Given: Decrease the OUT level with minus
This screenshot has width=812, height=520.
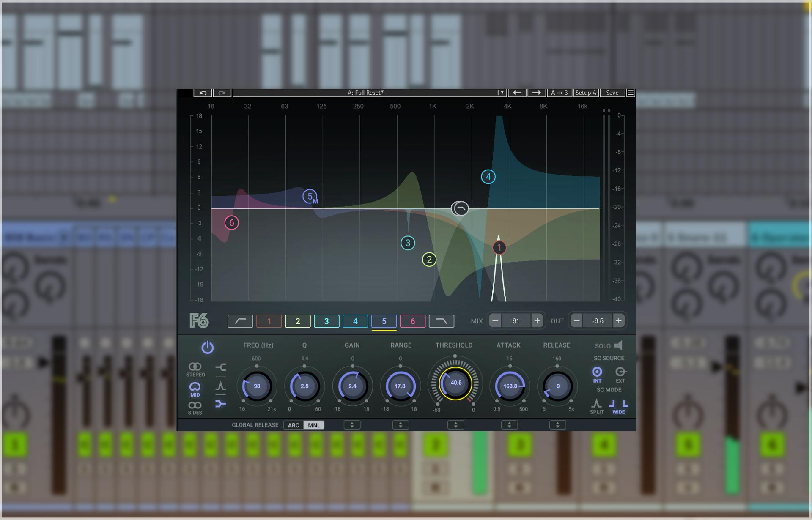Looking at the screenshot, I should click(x=576, y=321).
